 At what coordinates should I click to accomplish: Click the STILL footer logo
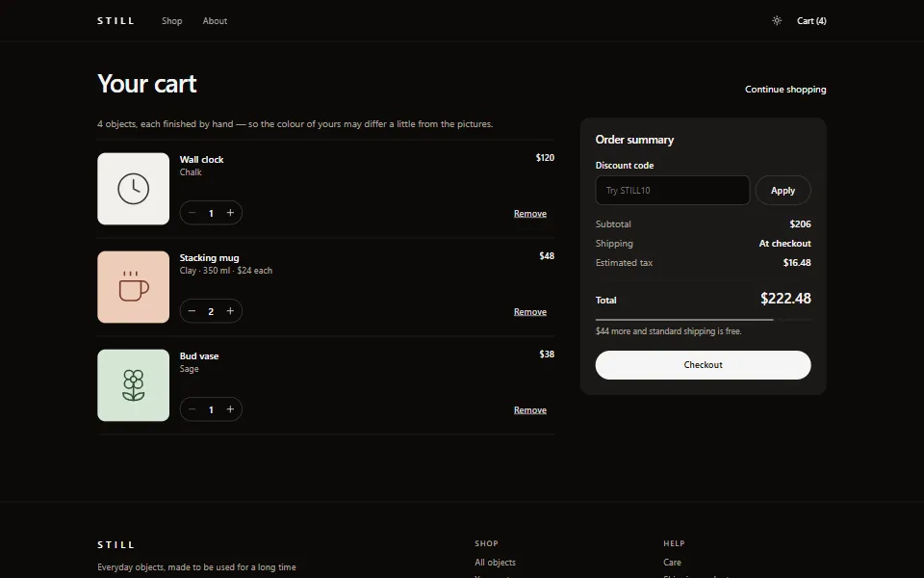coord(116,545)
